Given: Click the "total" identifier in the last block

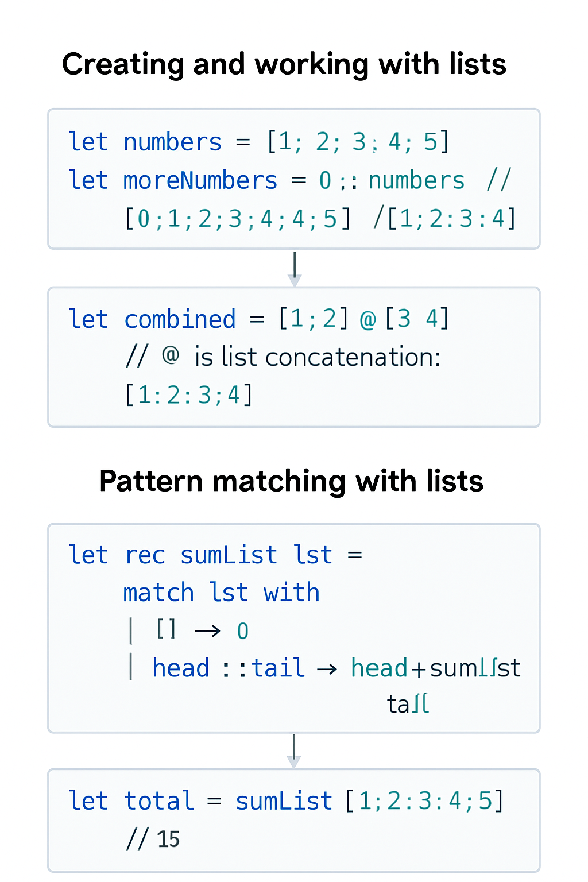Looking at the screenshot, I should point(159,801).
